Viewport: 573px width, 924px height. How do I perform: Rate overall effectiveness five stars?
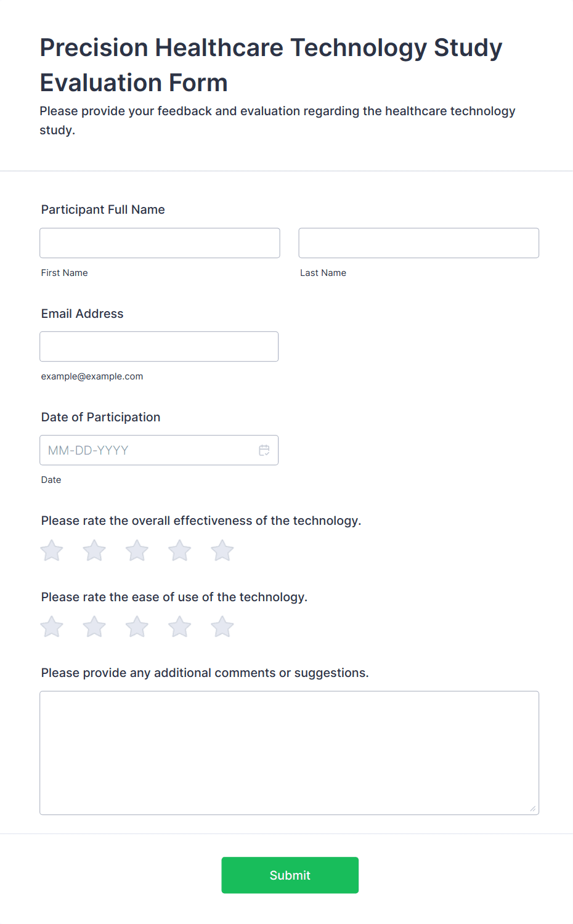pyautogui.click(x=222, y=551)
